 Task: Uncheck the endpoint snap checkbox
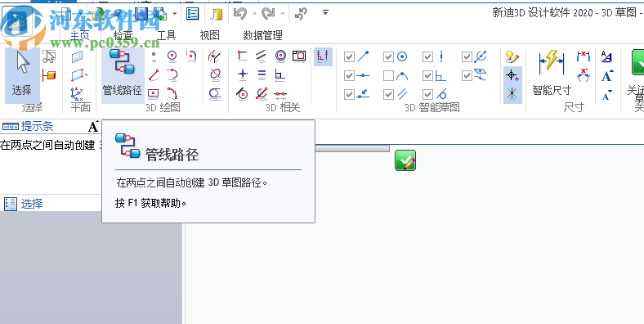[349, 56]
